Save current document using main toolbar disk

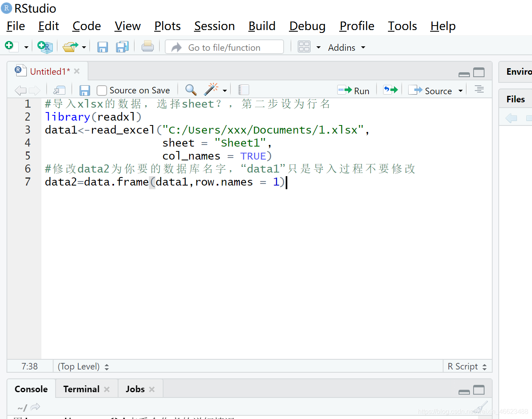click(103, 47)
